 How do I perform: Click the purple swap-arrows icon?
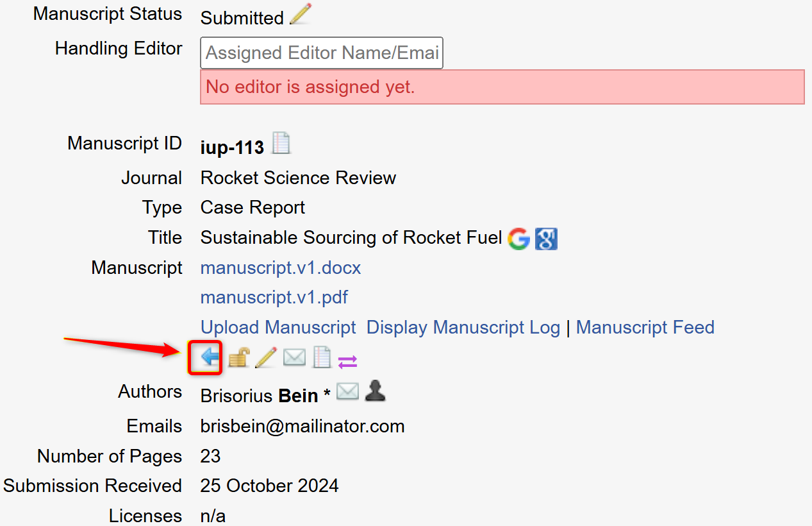tap(347, 362)
